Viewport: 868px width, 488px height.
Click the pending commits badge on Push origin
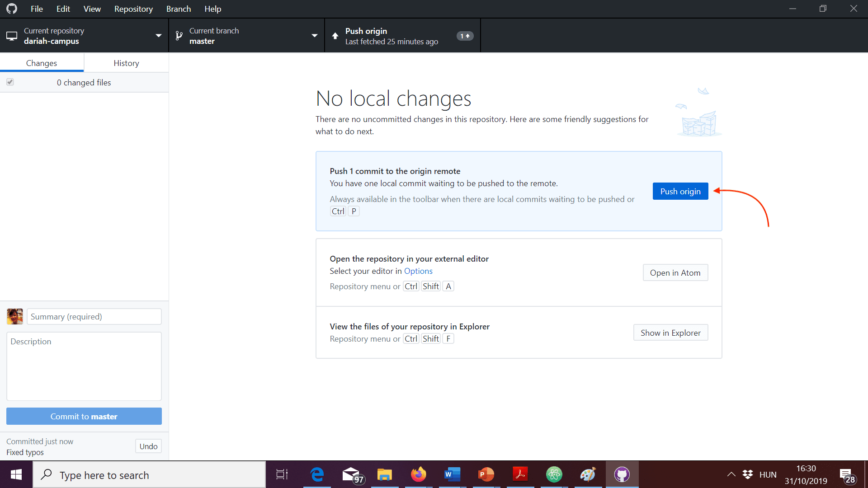tap(465, 36)
